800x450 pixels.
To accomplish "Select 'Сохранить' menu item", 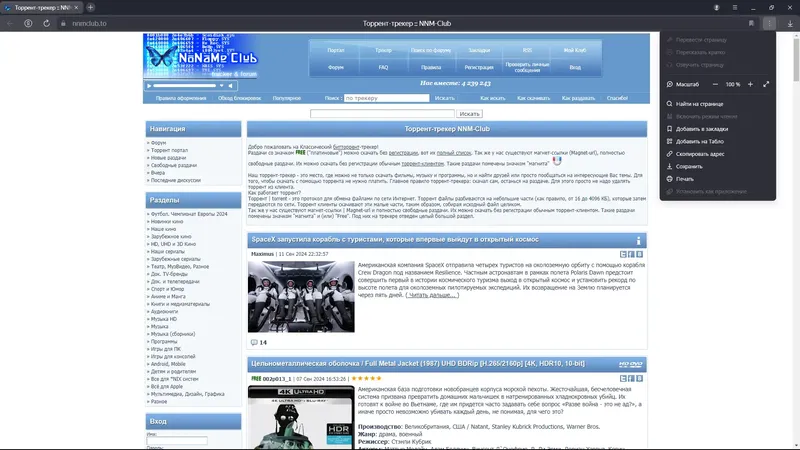I will (717, 166).
